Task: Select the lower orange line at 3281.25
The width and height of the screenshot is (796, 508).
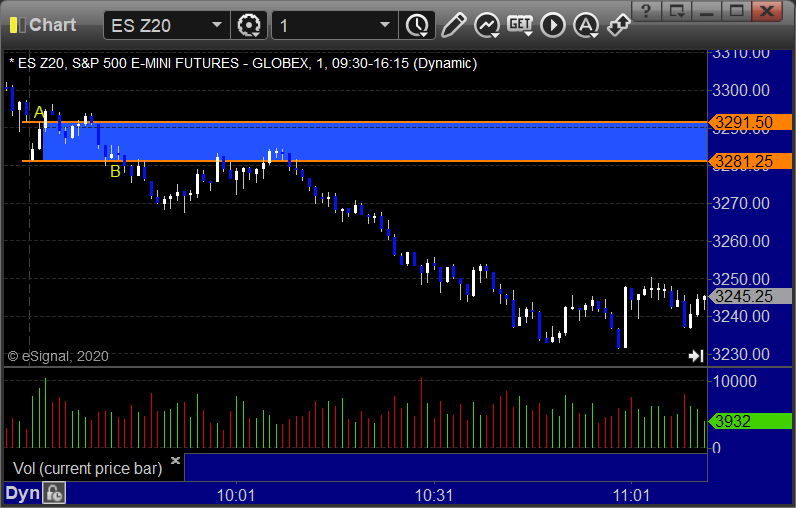Action: [364, 161]
